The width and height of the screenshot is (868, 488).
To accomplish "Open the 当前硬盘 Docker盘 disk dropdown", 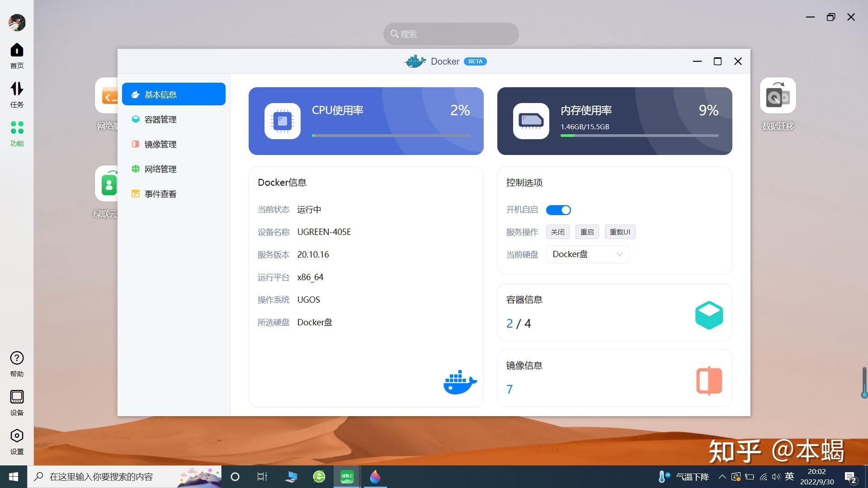I will click(587, 254).
